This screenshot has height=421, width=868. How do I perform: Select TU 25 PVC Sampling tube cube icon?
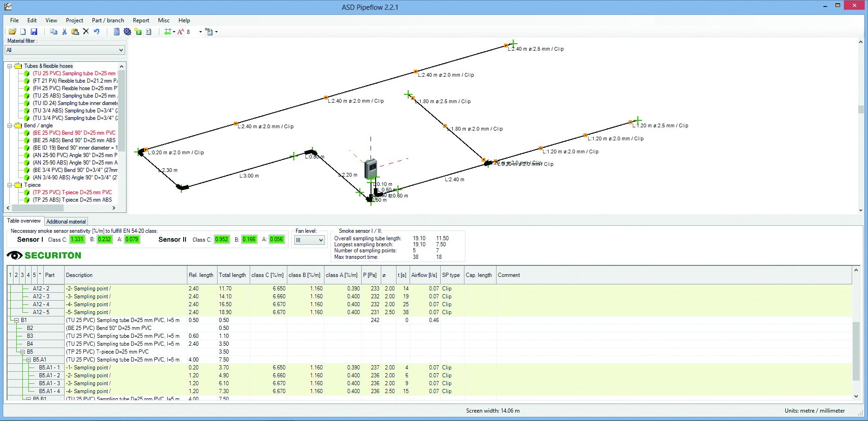coord(27,73)
